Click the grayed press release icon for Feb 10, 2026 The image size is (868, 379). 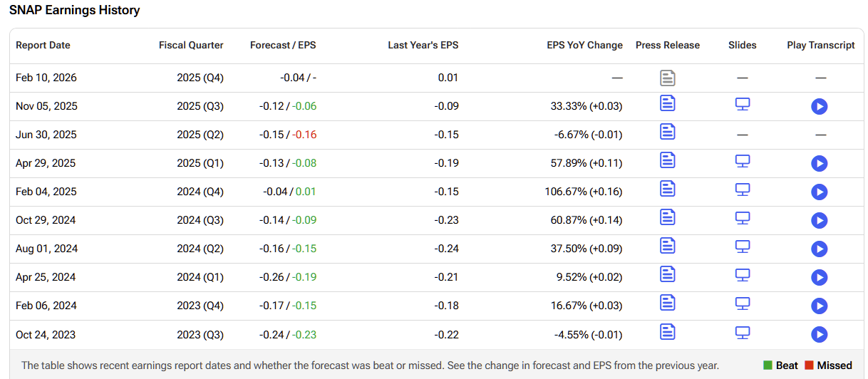tap(667, 78)
